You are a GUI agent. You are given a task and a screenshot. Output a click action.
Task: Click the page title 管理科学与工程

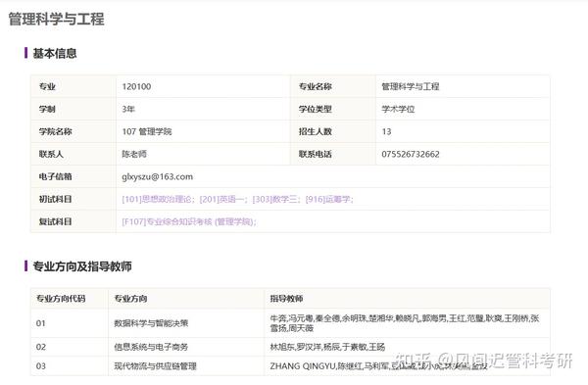coord(56,20)
